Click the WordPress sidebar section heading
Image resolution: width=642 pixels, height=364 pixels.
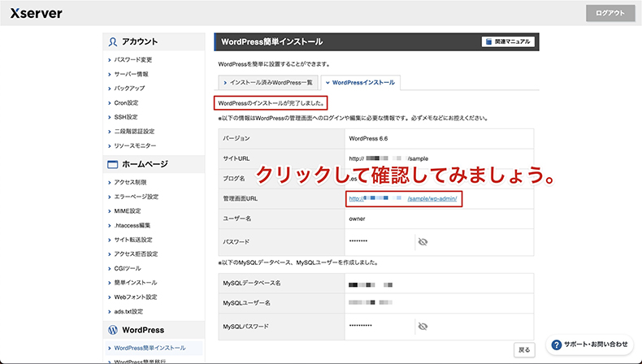tap(143, 330)
